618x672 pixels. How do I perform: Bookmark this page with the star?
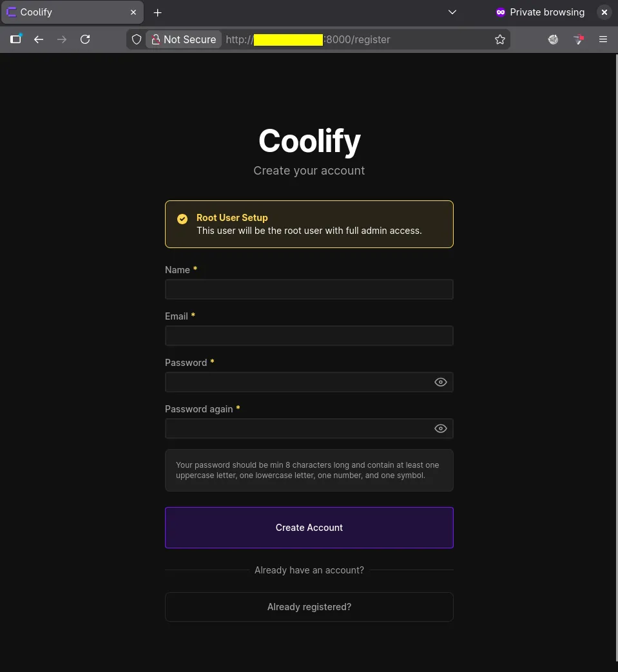500,39
